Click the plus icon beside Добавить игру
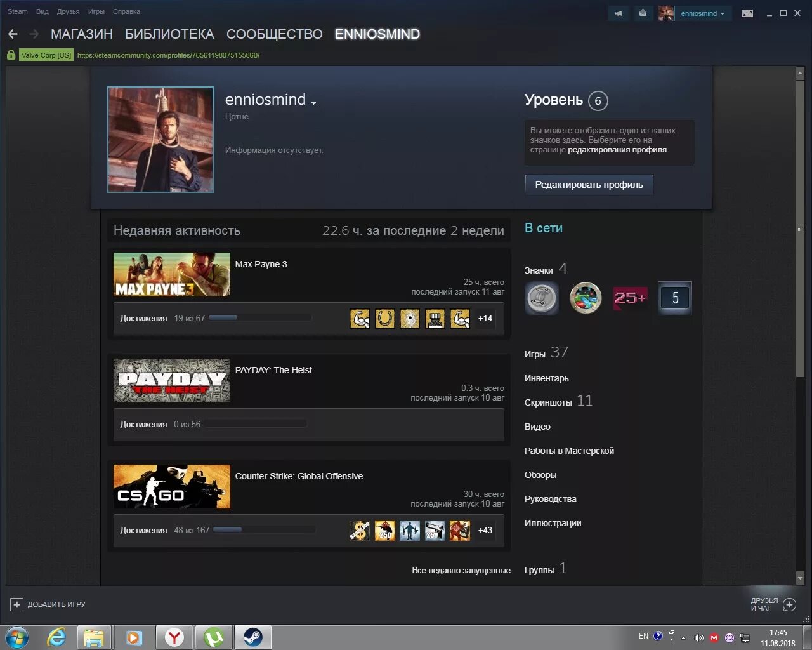 [17, 604]
